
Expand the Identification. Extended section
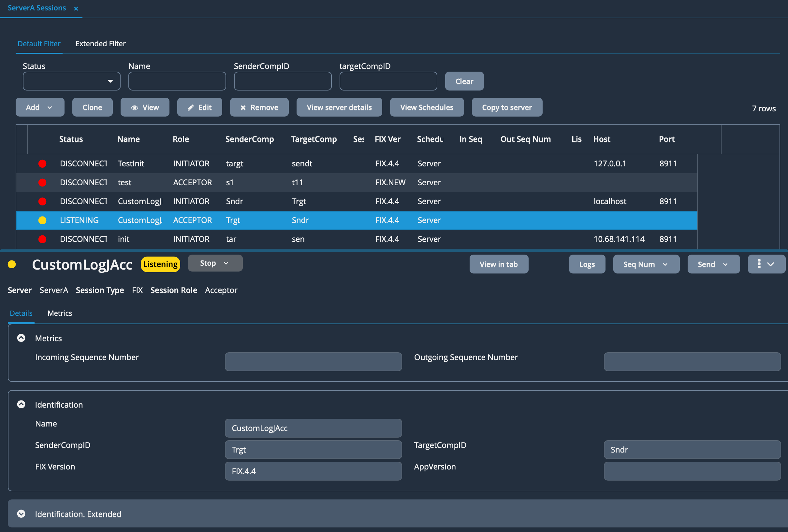pos(21,514)
